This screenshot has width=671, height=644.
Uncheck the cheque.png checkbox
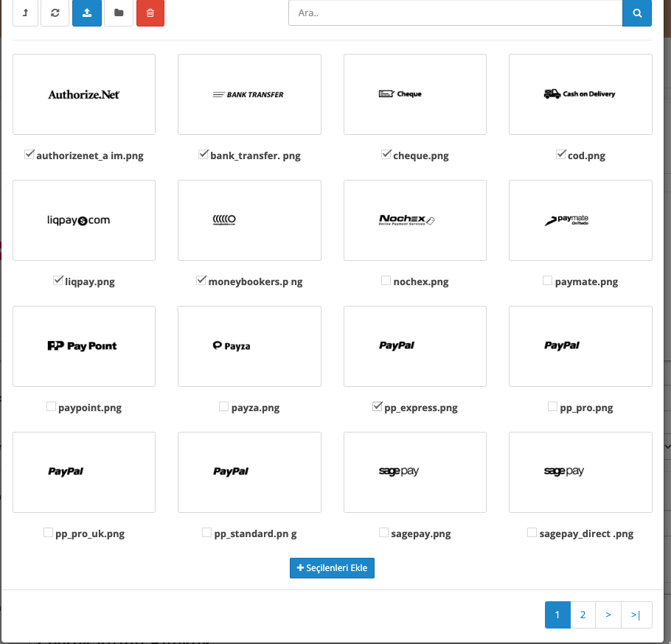[x=386, y=154]
